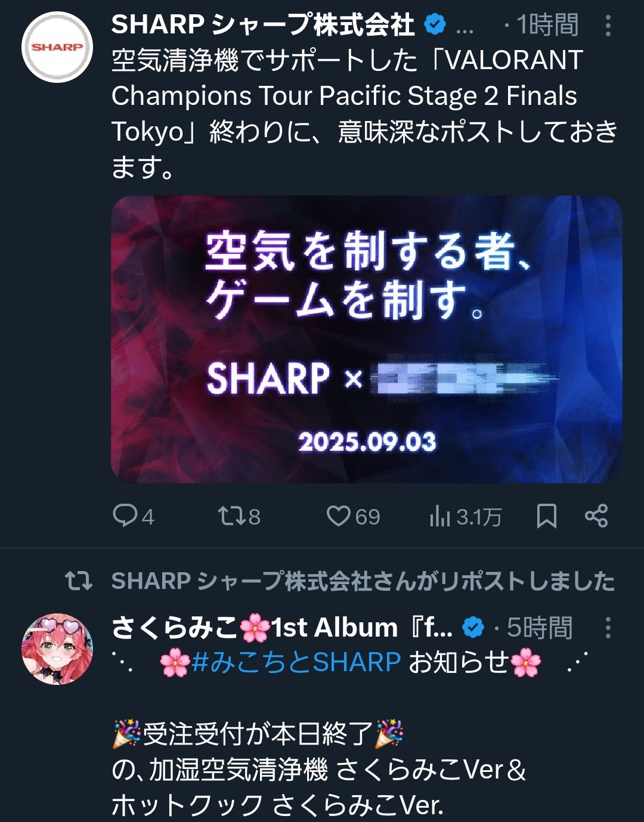This screenshot has height=822, width=644.
Task: Open さくらみこ account name link
Action: (x=282, y=628)
